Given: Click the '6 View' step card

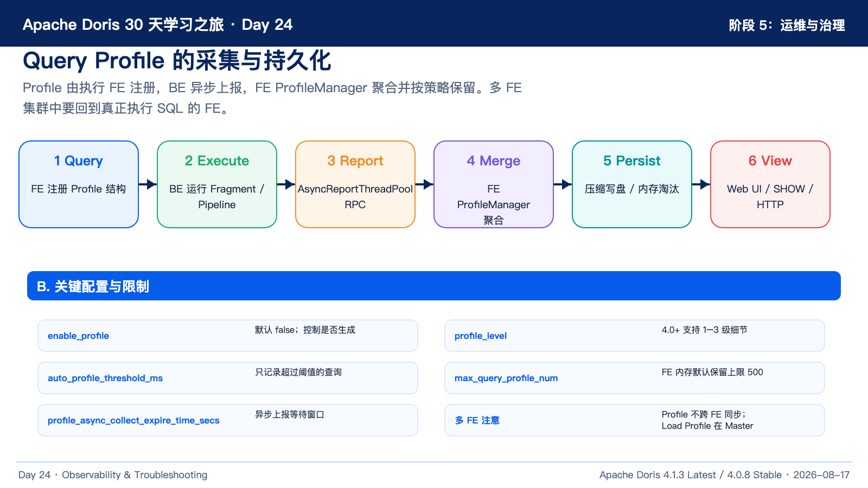Looking at the screenshot, I should [770, 184].
